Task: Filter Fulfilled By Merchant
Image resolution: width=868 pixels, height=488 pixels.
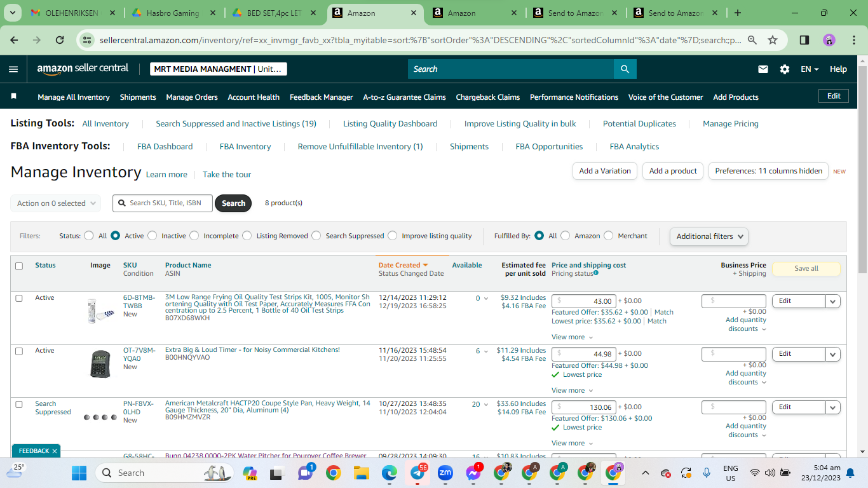Action: coord(609,236)
